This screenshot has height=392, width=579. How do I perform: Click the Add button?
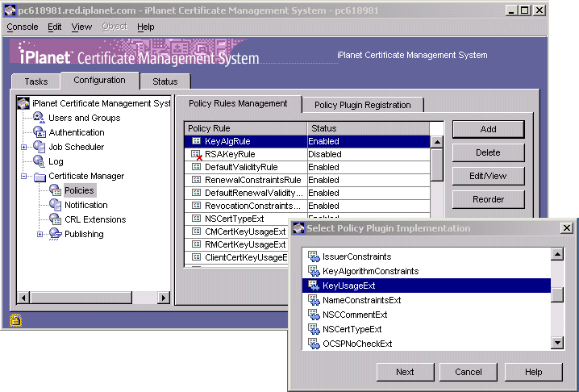(488, 129)
